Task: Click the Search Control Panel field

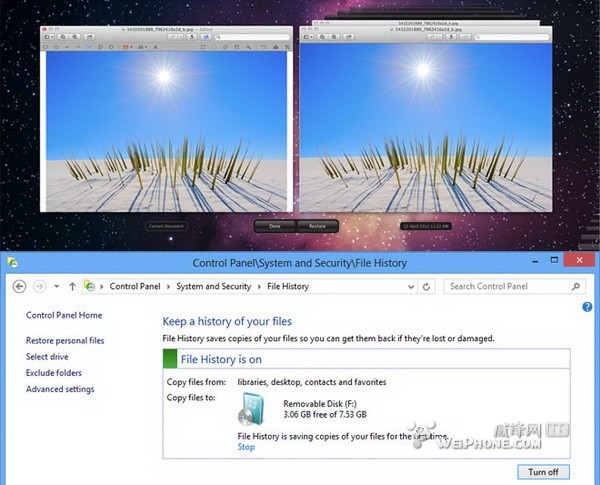Action: tap(514, 286)
